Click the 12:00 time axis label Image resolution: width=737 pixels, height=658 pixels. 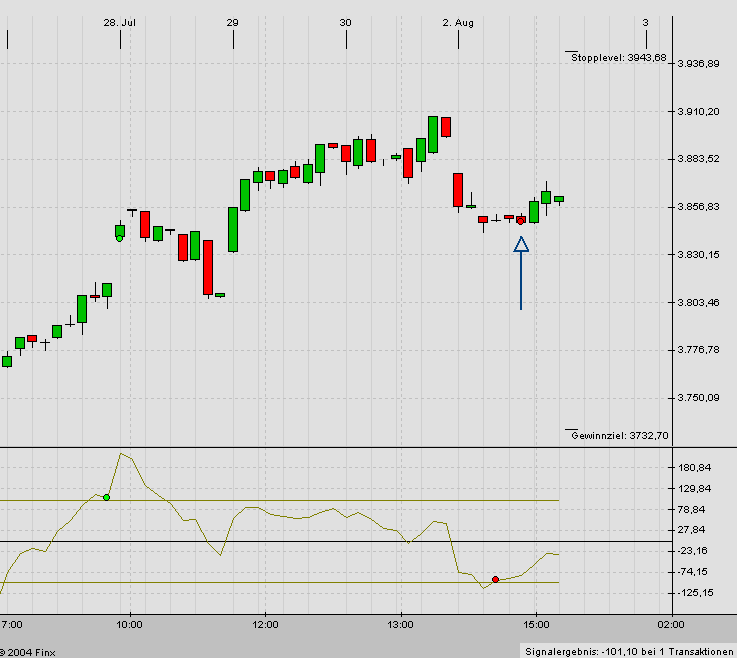(264, 625)
